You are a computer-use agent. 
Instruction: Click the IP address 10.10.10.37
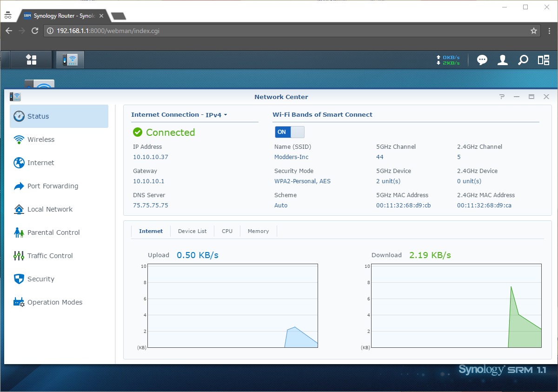pyautogui.click(x=151, y=157)
